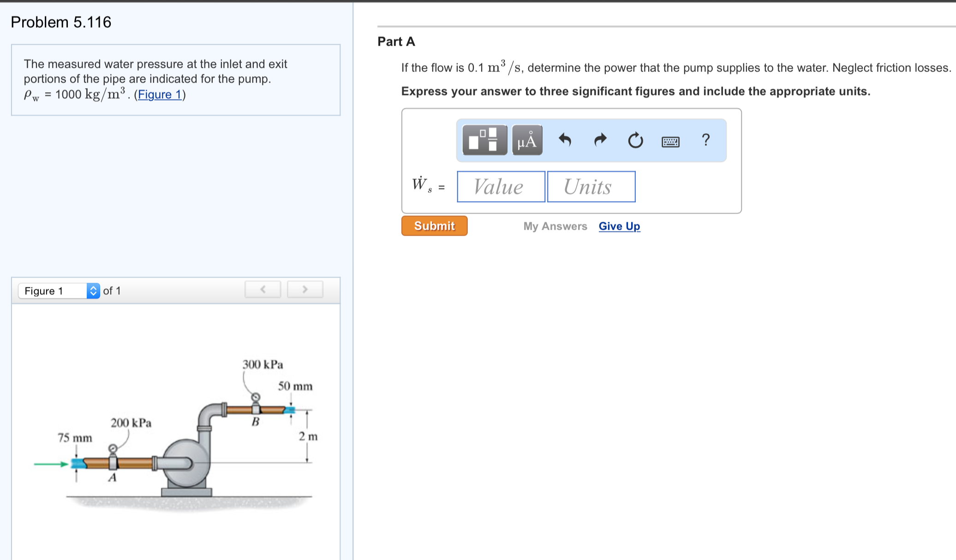Click the Problem 5.116 title

point(61,22)
